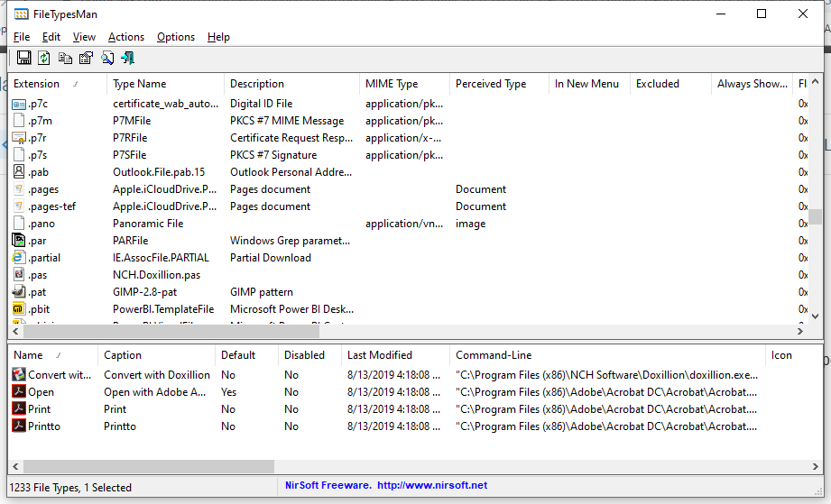Click the 'Open with Adobe A...' caption cell
The height and width of the screenshot is (504, 831).
pyautogui.click(x=155, y=392)
